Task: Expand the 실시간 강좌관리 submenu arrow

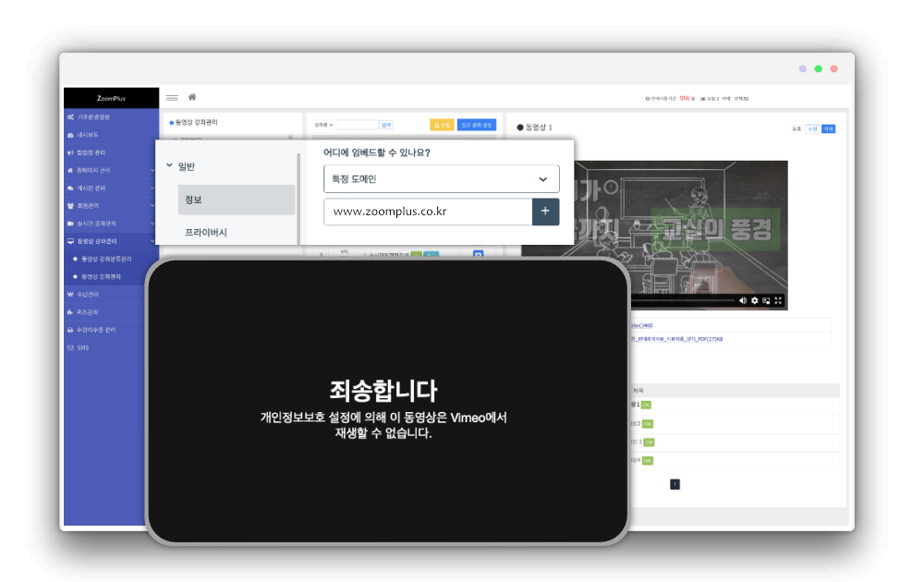Action: tap(152, 224)
